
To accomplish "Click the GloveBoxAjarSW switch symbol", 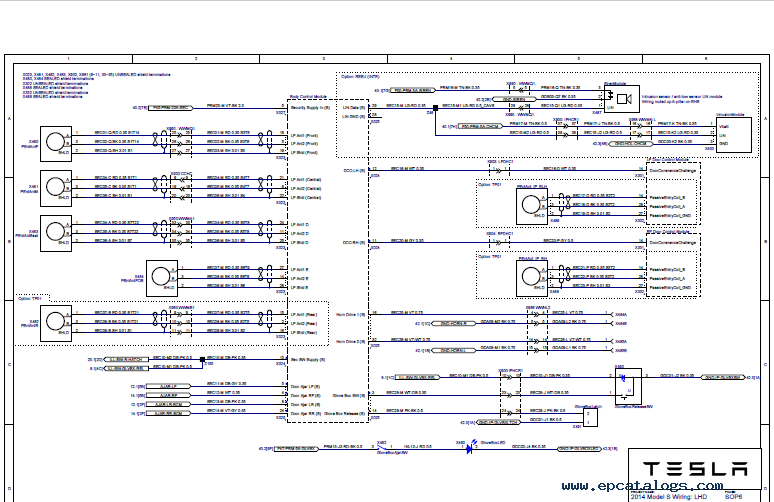I will pyautogui.click(x=382, y=448).
